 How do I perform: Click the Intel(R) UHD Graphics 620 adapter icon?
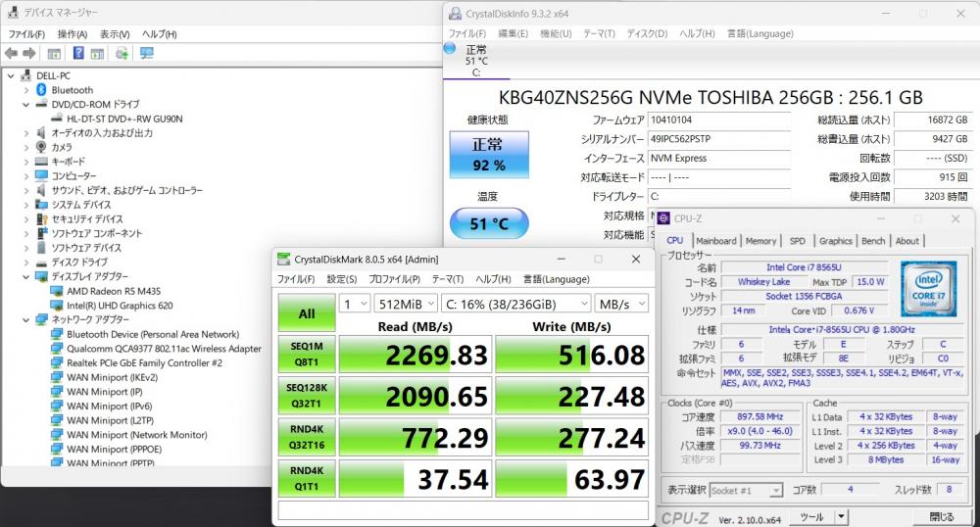(x=57, y=306)
